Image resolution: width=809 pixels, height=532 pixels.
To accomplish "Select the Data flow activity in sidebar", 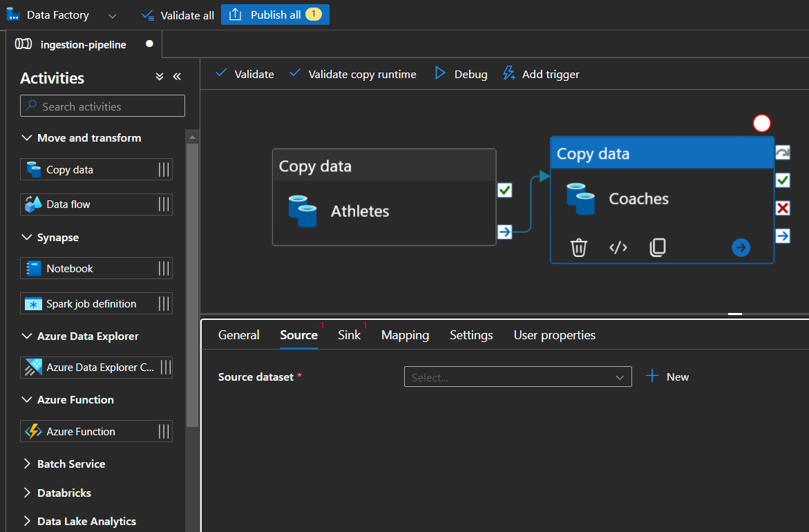I will tap(96, 204).
